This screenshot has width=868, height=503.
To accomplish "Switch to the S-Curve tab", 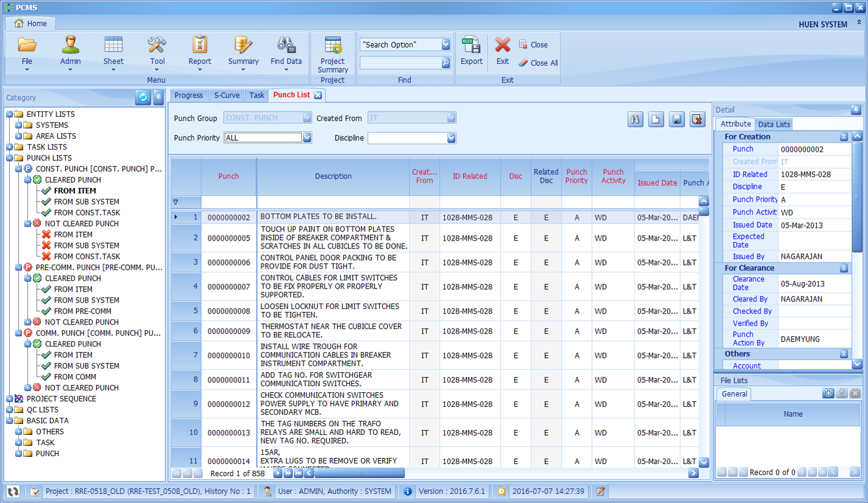I will tap(226, 95).
